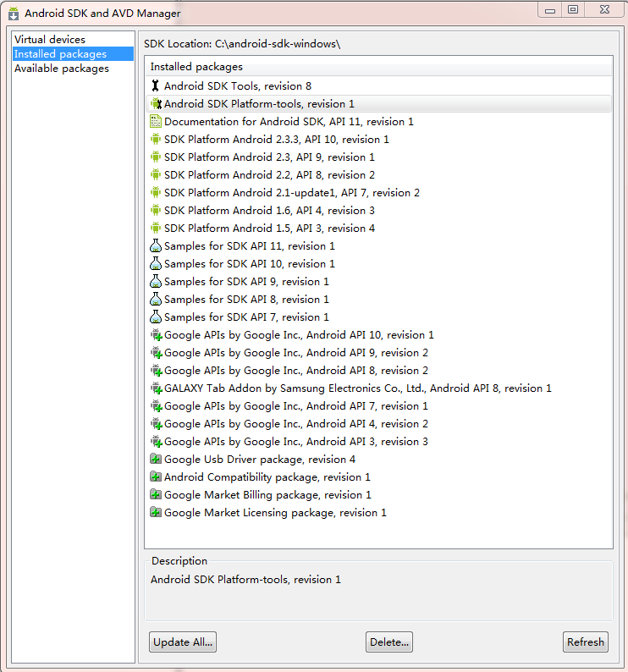Select Google Usb Driver package, revision 4 text
628x672 pixels.
click(260, 460)
